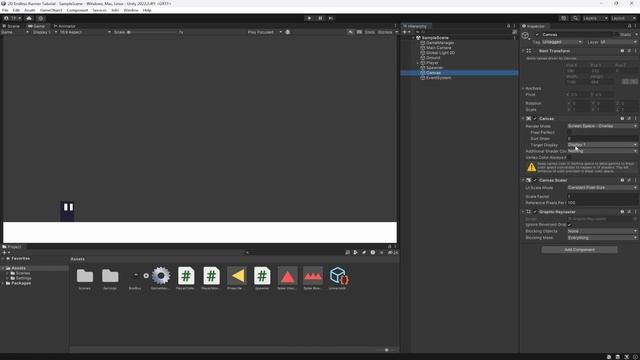The height and width of the screenshot is (360, 640).
Task: Open the File menu
Action: [x=5, y=10]
